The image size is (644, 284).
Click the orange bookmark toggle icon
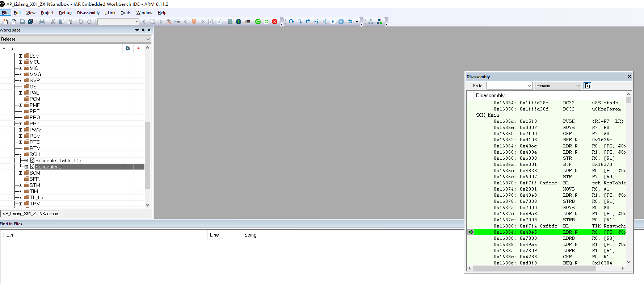coord(194,22)
